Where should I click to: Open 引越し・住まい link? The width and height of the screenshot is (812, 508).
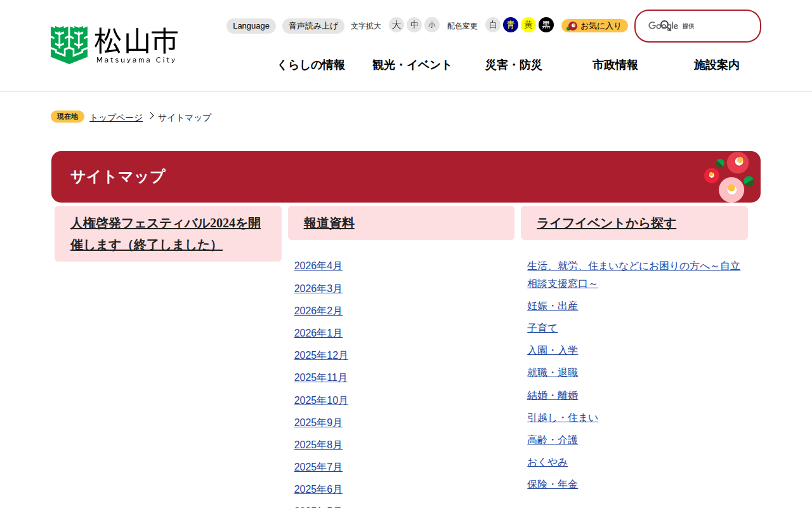tap(563, 418)
